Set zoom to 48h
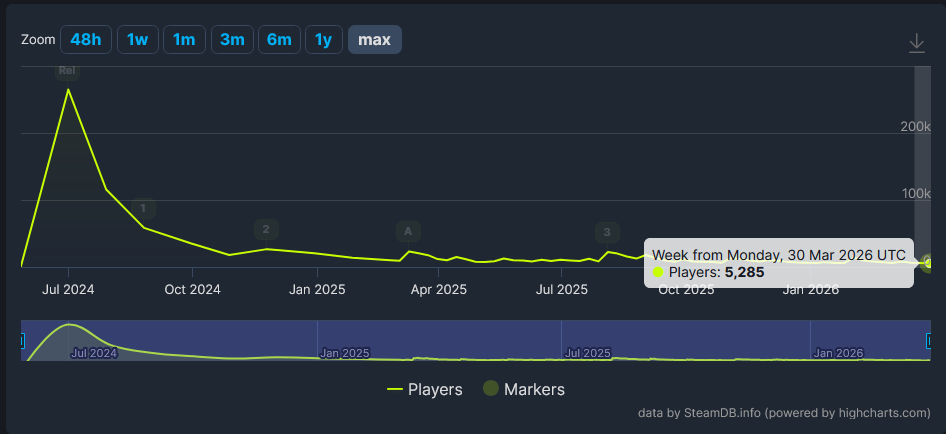This screenshot has height=434, width=946. pyautogui.click(x=86, y=40)
